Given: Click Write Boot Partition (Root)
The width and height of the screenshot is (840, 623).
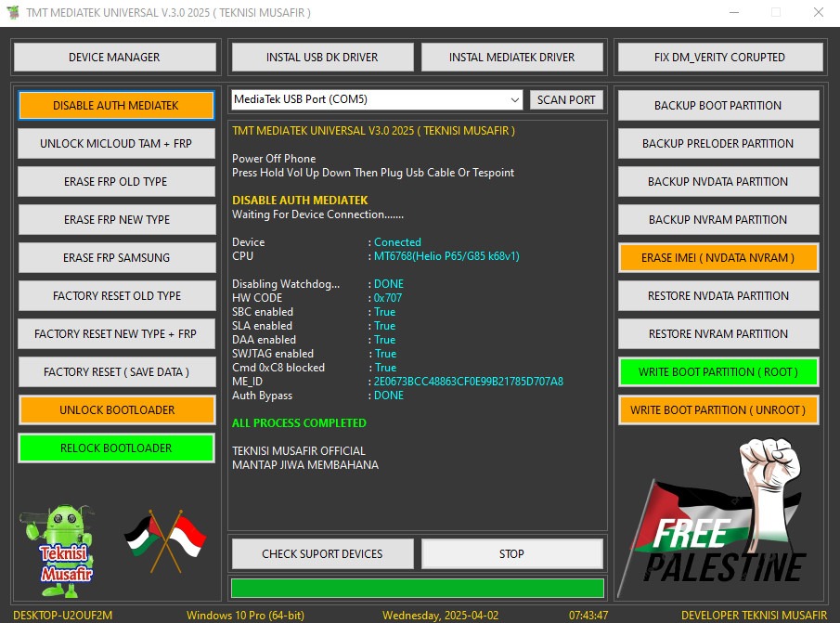Looking at the screenshot, I should coord(717,371).
